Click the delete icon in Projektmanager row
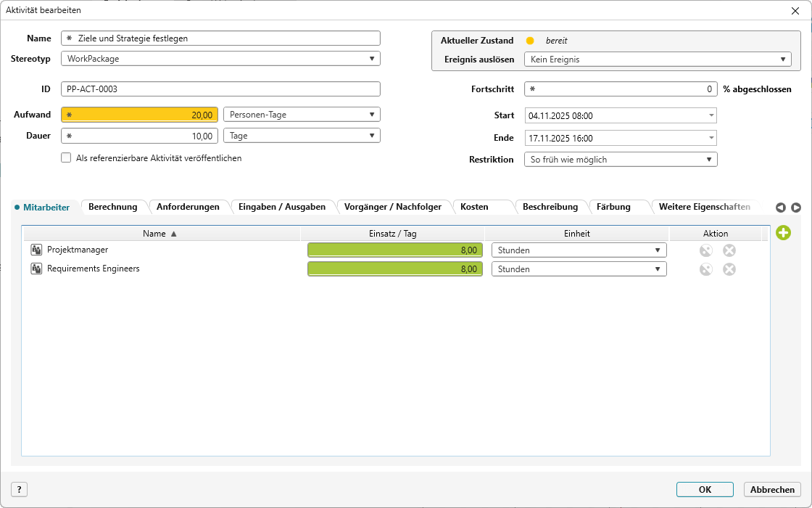This screenshot has width=812, height=508. tap(729, 250)
